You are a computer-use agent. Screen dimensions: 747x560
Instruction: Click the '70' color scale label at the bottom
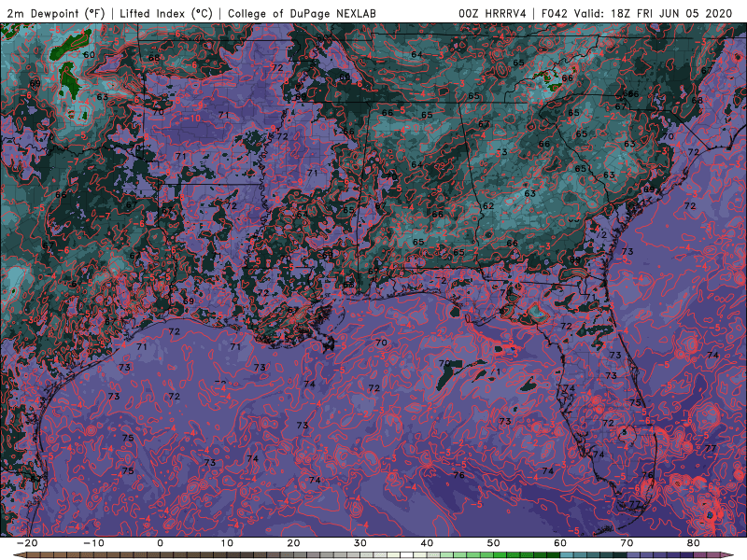click(627, 543)
